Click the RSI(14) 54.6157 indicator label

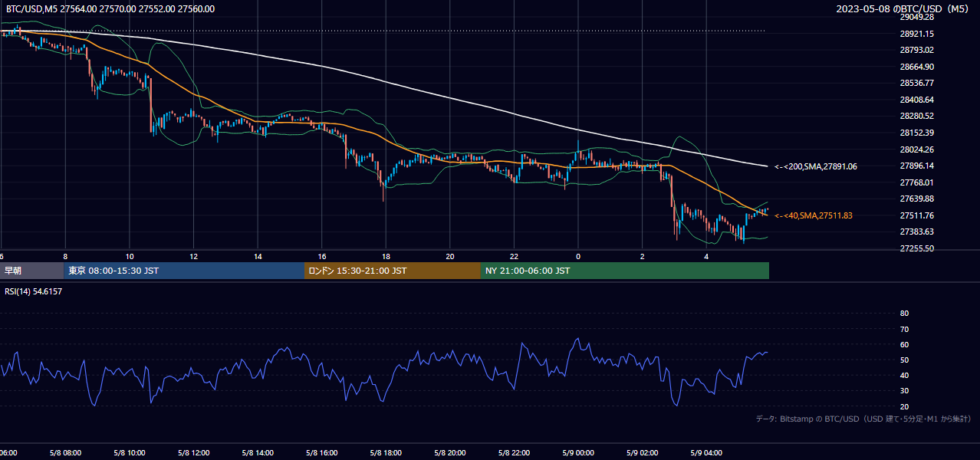click(33, 291)
